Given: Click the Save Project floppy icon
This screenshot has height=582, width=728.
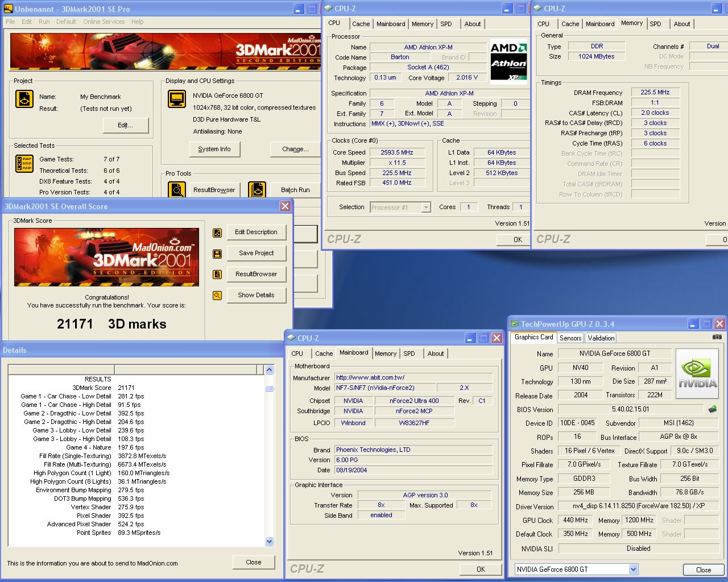Looking at the screenshot, I should (217, 253).
